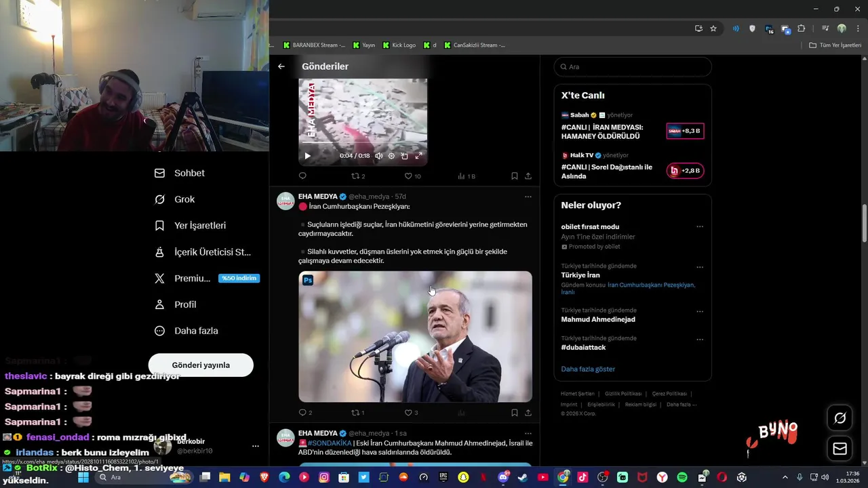Click Daha fazla göster under trends
The width and height of the screenshot is (868, 488).
coord(588,369)
